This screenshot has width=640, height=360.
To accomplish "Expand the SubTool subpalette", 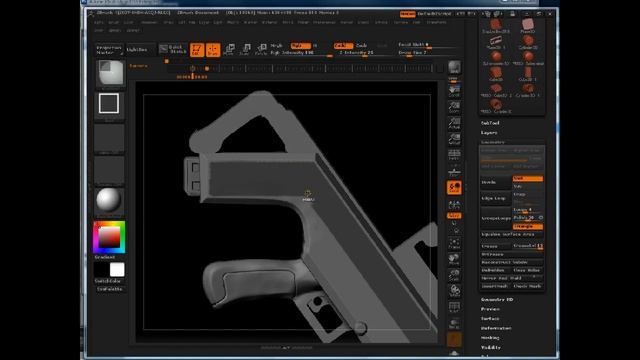I will [x=490, y=123].
